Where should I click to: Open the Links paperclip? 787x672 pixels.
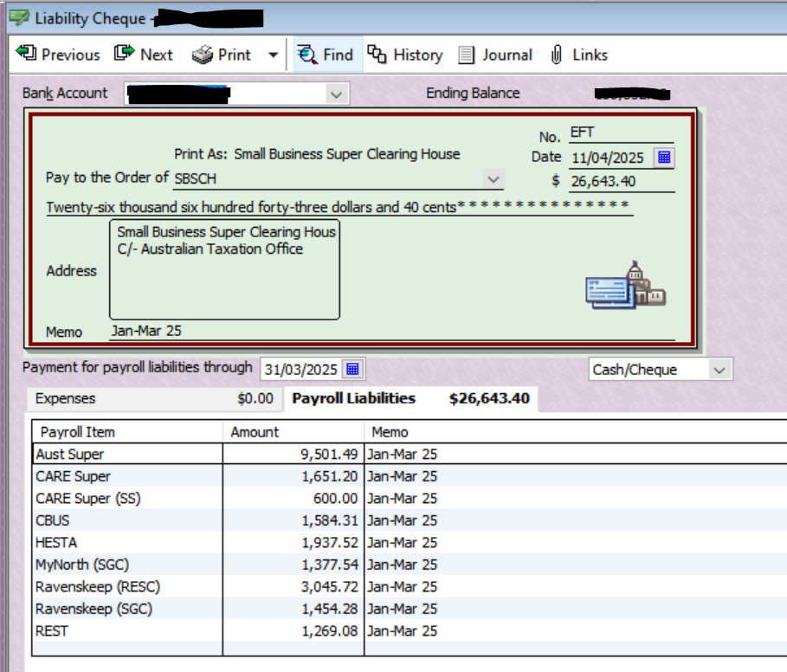pyautogui.click(x=578, y=55)
